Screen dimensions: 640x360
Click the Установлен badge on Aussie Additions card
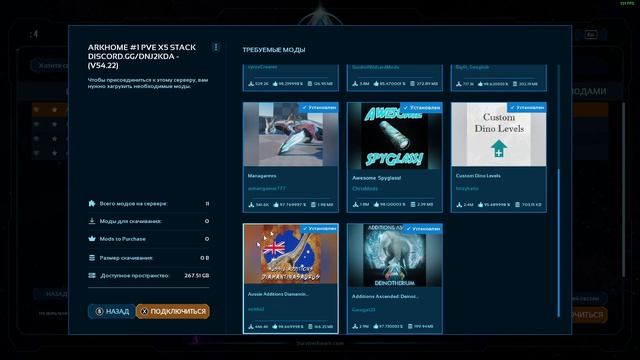pos(319,229)
